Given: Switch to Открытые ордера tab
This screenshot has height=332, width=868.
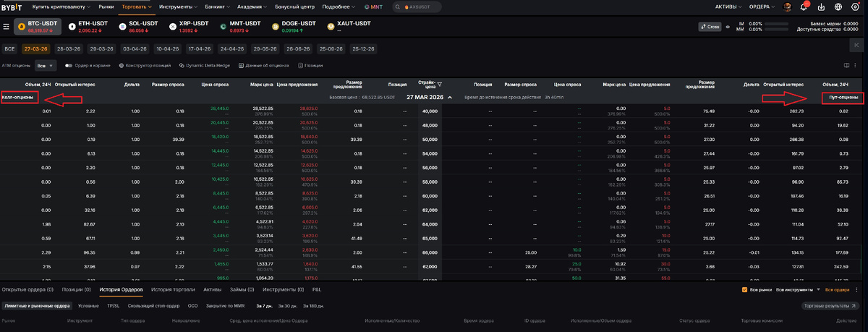Looking at the screenshot, I should (27, 289).
